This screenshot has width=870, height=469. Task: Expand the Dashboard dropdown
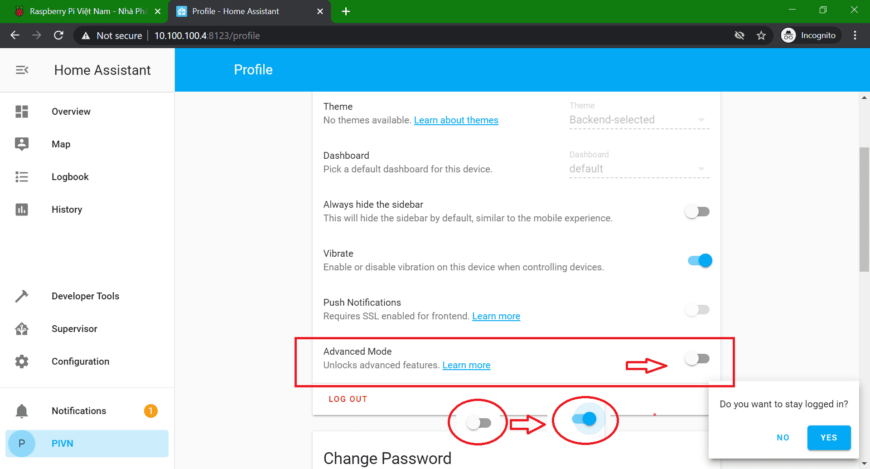pos(638,168)
